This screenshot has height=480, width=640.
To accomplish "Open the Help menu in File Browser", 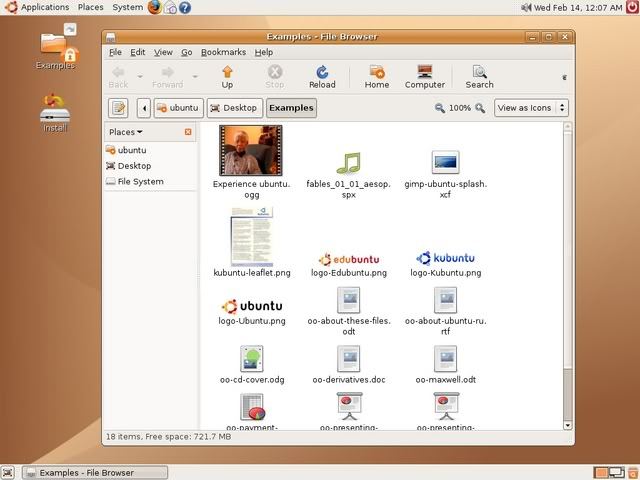I will 264,52.
